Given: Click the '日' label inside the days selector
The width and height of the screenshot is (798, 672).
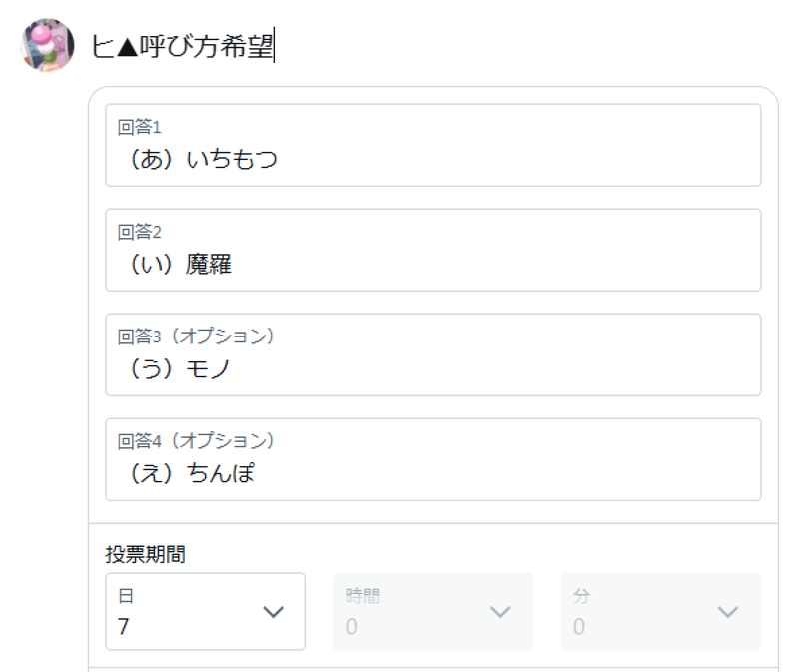Looking at the screenshot, I should point(126,596).
